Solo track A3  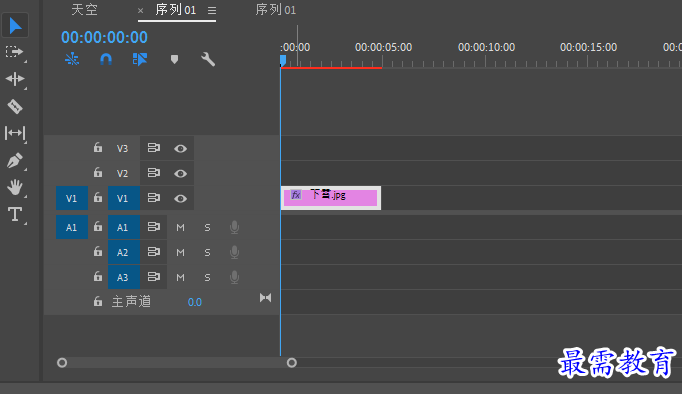(x=207, y=277)
